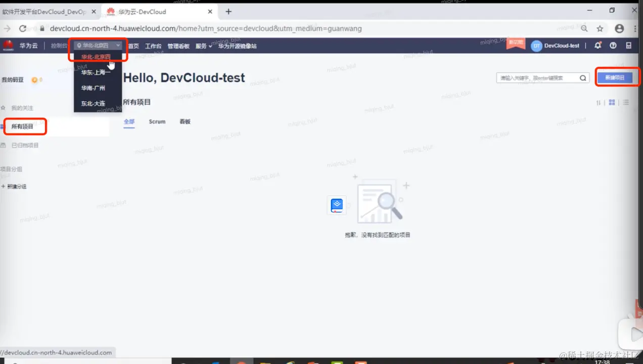Click the 我的关注 star icon

[4, 108]
